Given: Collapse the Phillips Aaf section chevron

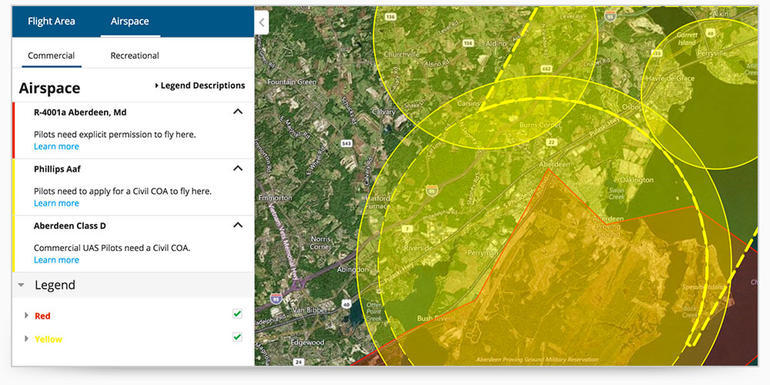Looking at the screenshot, I should point(238,168).
